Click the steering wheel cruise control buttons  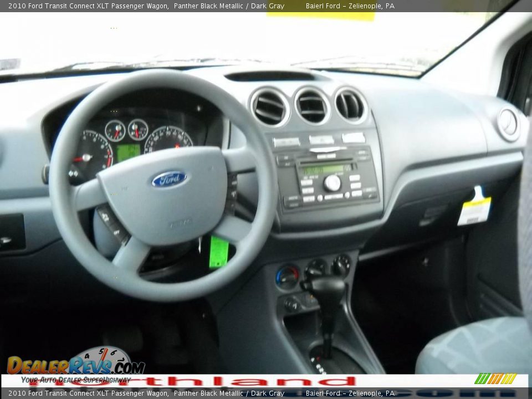pos(112,224)
